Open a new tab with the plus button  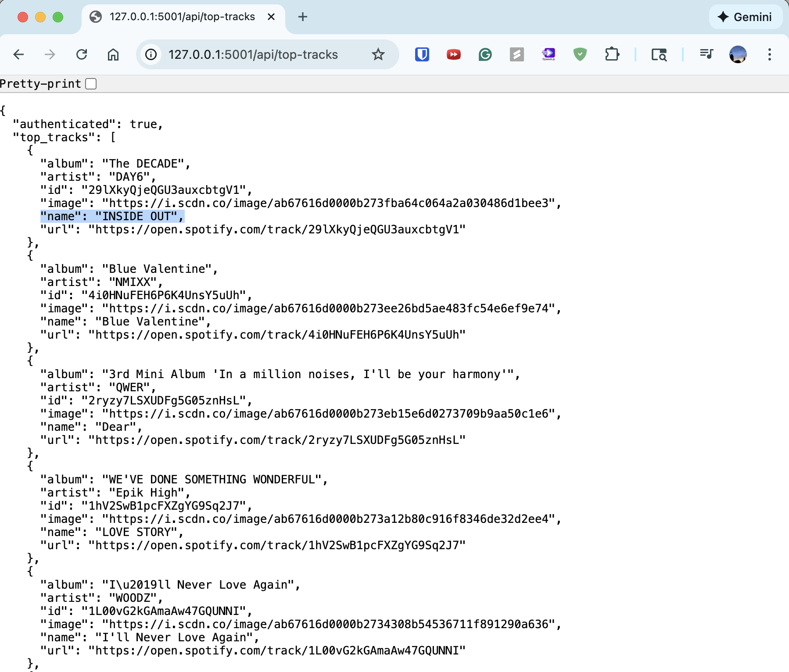pyautogui.click(x=302, y=17)
